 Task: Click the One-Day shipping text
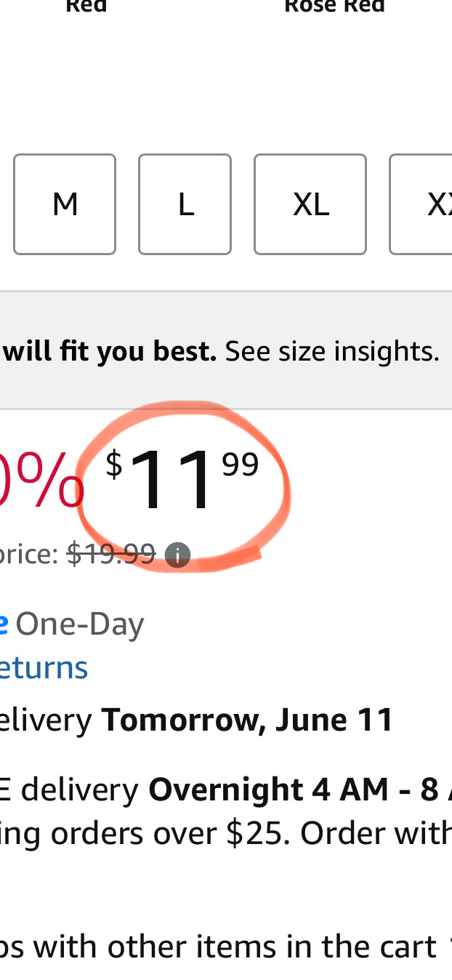tap(80, 625)
